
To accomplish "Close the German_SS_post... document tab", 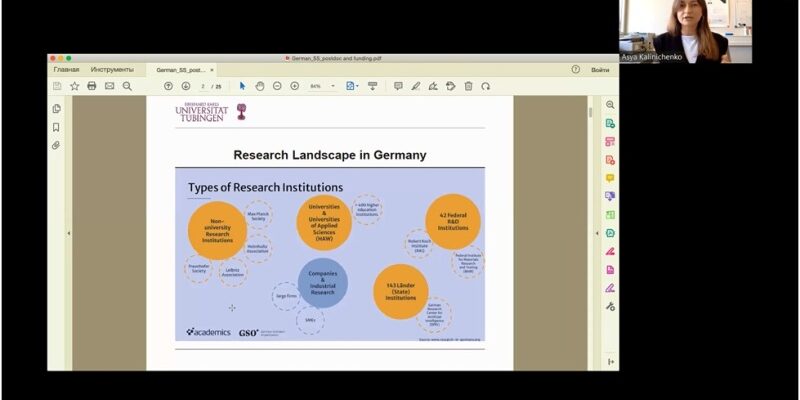I will tap(212, 70).
